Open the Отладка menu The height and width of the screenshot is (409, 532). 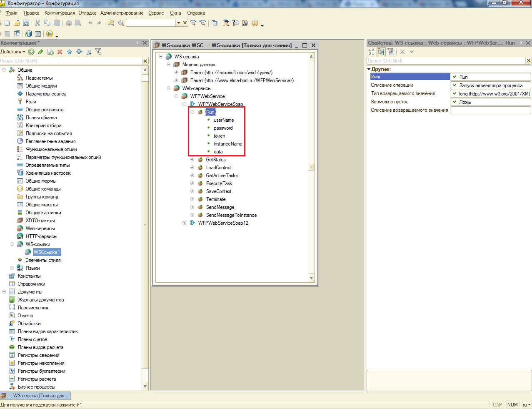point(87,13)
